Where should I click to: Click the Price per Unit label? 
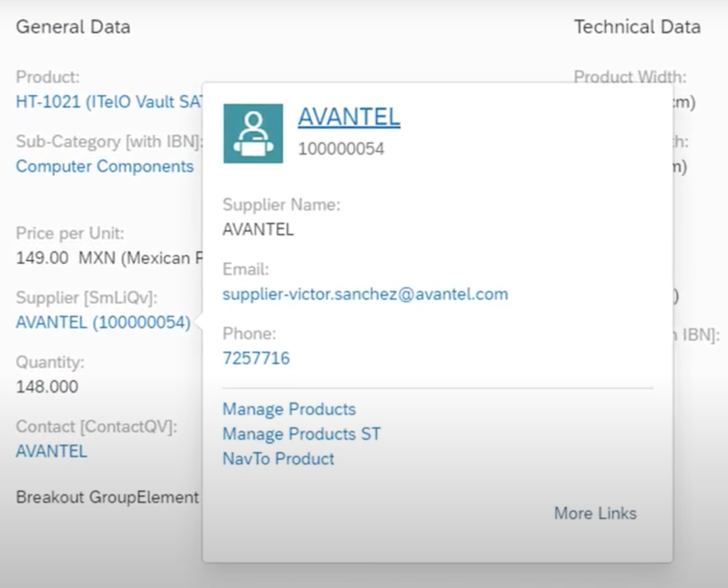pyautogui.click(x=70, y=233)
